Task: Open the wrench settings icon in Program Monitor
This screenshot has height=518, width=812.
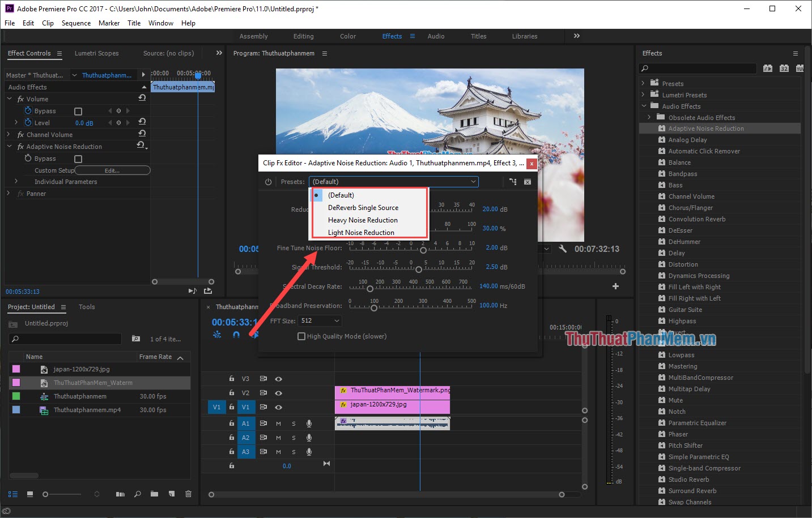Action: [x=563, y=249]
